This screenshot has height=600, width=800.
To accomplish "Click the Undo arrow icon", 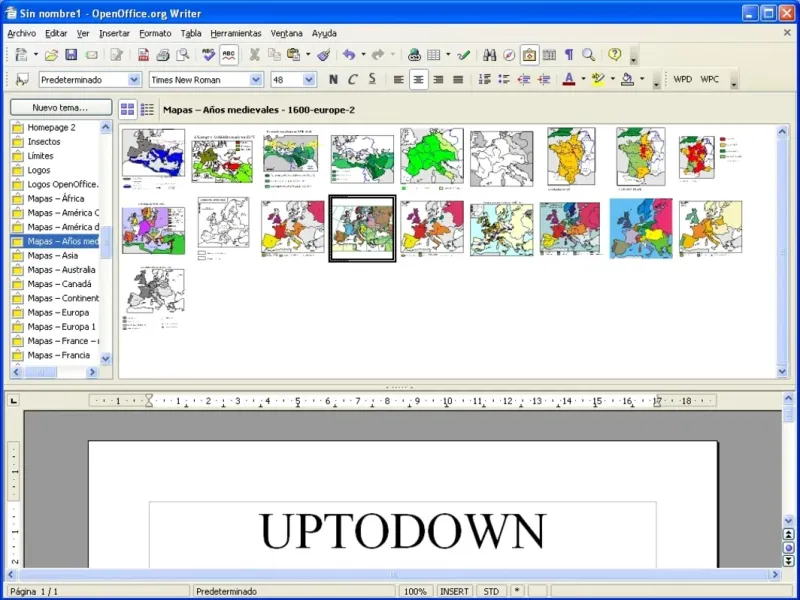I will pos(349,55).
